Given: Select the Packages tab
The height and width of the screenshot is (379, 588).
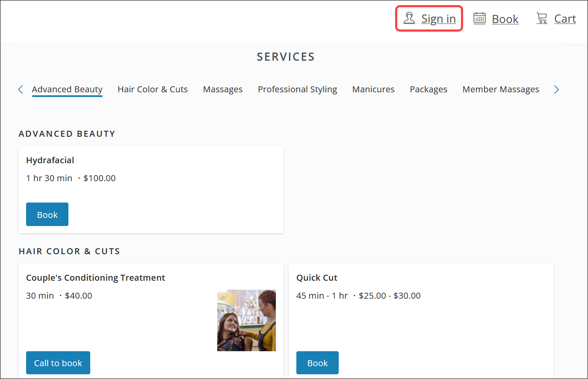Looking at the screenshot, I should coord(428,89).
